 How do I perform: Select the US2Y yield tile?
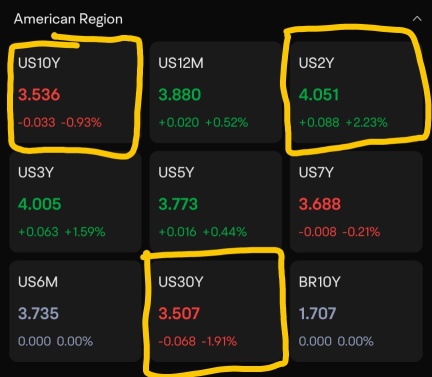pos(356,92)
